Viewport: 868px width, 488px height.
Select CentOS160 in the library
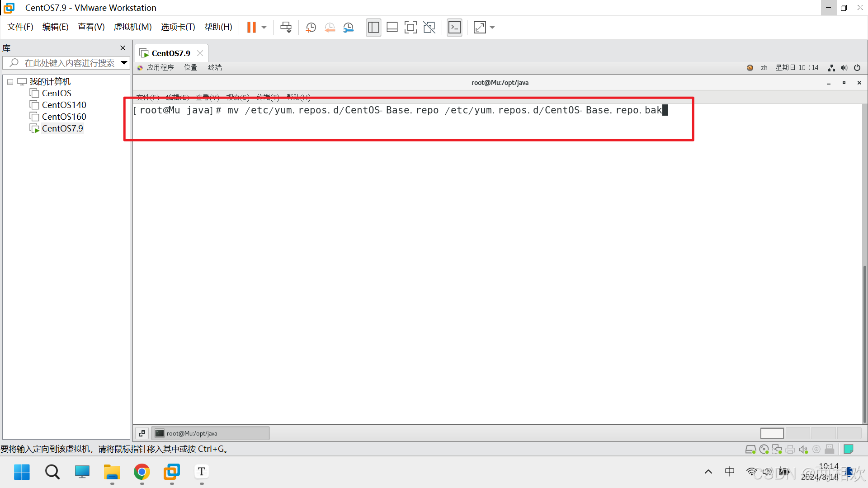(x=64, y=117)
